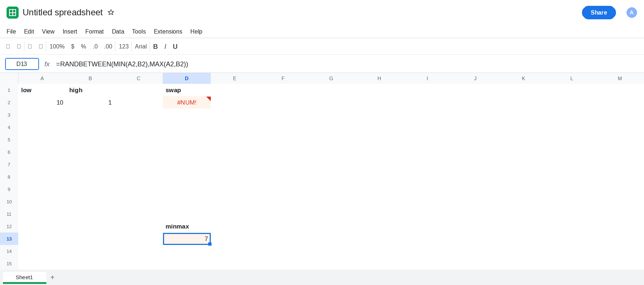Select column D header

point(187,78)
